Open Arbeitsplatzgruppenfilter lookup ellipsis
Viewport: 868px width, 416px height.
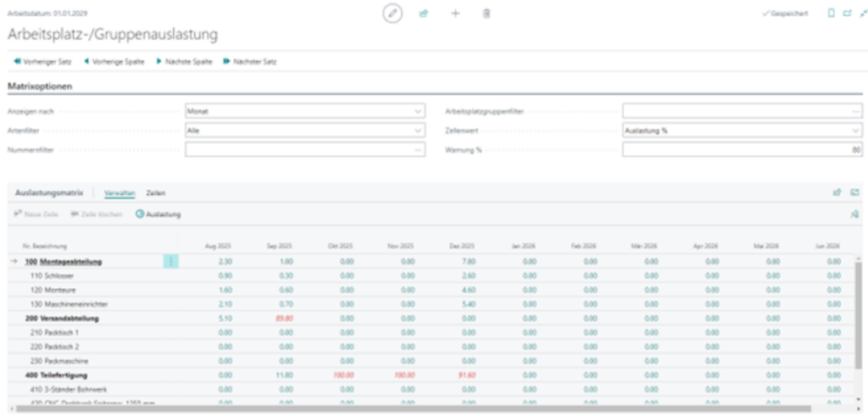pyautogui.click(x=856, y=111)
